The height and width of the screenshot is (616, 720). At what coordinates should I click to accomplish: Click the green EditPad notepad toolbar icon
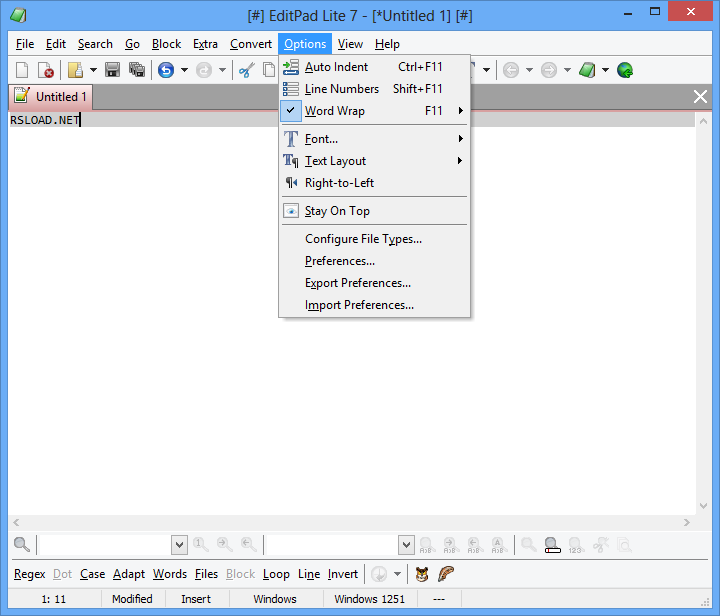click(x=587, y=70)
